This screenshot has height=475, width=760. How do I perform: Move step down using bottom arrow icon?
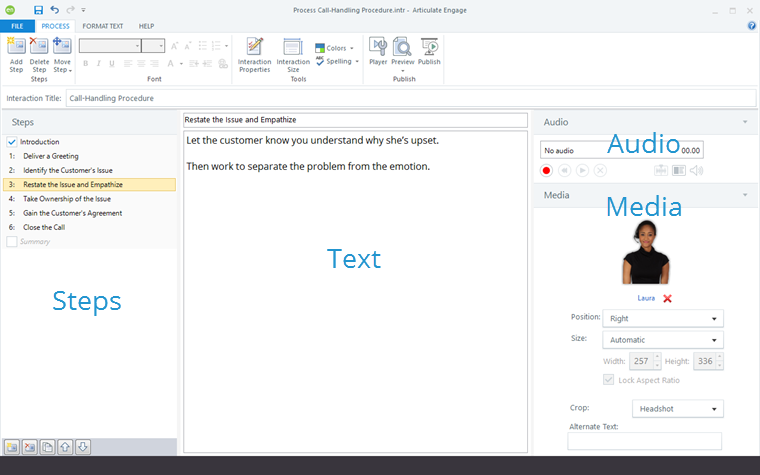point(83,447)
